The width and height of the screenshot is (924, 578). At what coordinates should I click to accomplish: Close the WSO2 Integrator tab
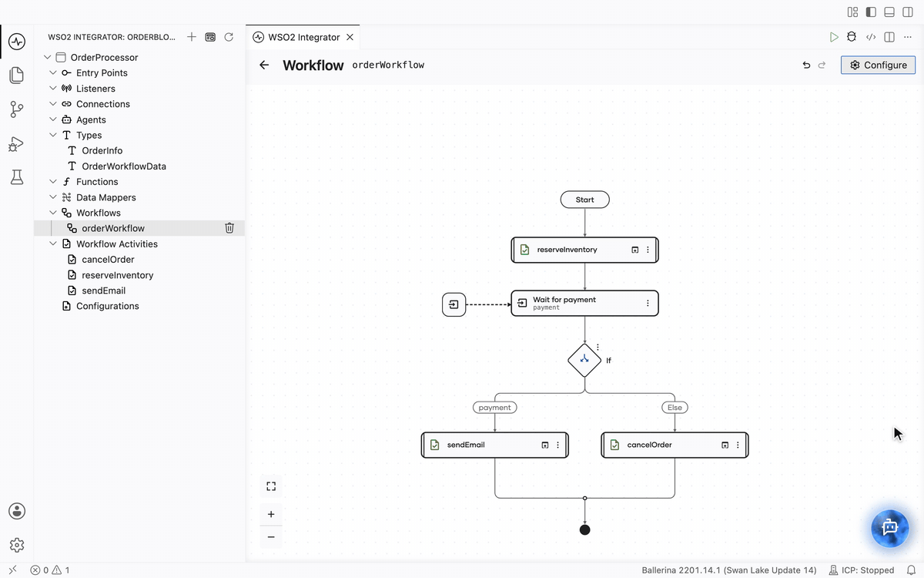pos(350,37)
